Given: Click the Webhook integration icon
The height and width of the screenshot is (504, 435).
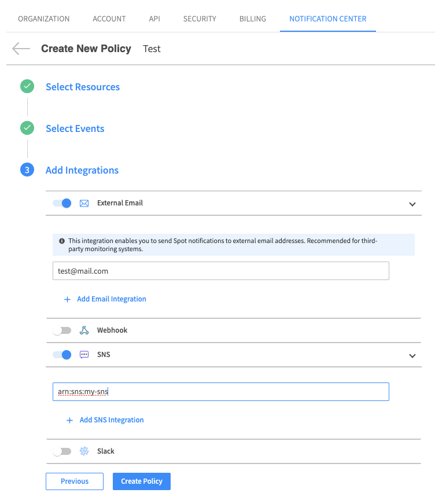Looking at the screenshot, I should point(84,330).
